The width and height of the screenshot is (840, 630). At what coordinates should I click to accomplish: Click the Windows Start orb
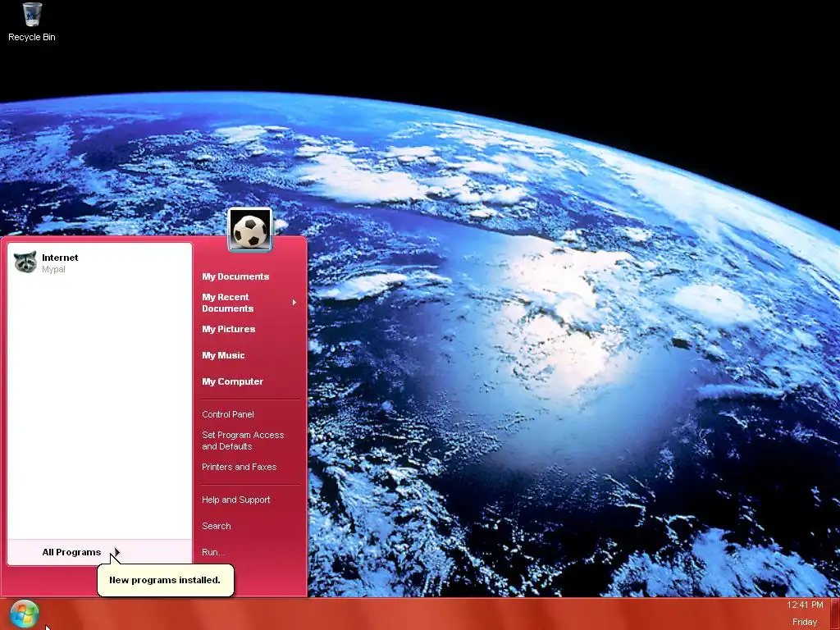pos(25,614)
